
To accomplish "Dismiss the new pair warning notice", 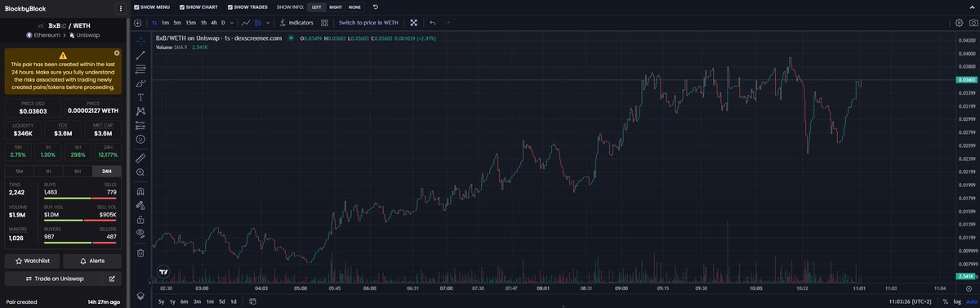I will [117, 52].
